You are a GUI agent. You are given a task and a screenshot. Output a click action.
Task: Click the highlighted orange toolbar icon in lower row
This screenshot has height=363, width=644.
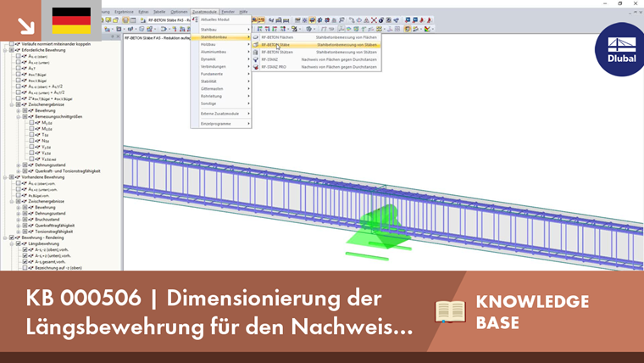(408, 29)
